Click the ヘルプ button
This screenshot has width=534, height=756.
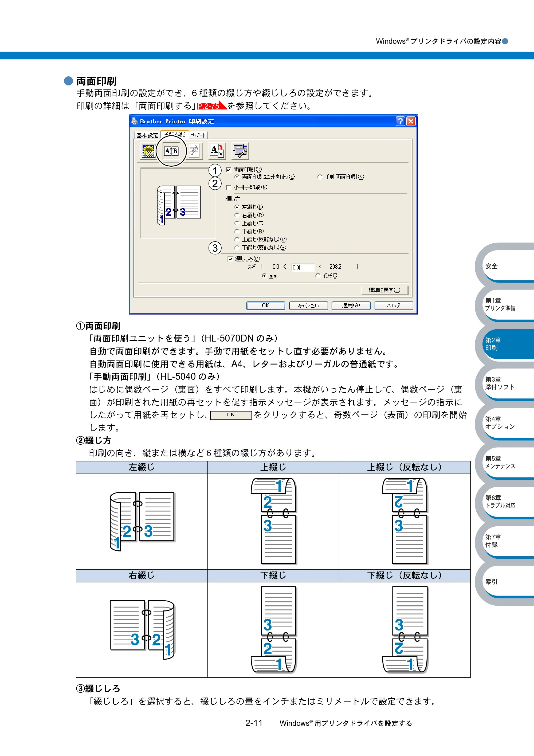[x=393, y=305]
